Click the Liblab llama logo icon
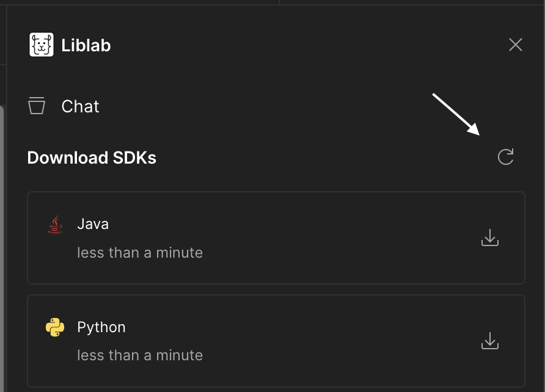This screenshot has height=392, width=545. pos(42,45)
